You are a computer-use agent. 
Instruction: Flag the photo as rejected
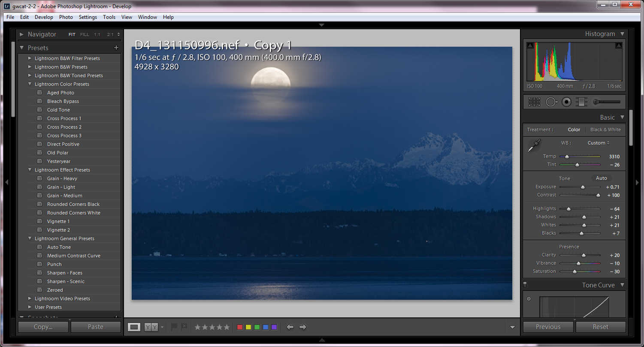184,327
